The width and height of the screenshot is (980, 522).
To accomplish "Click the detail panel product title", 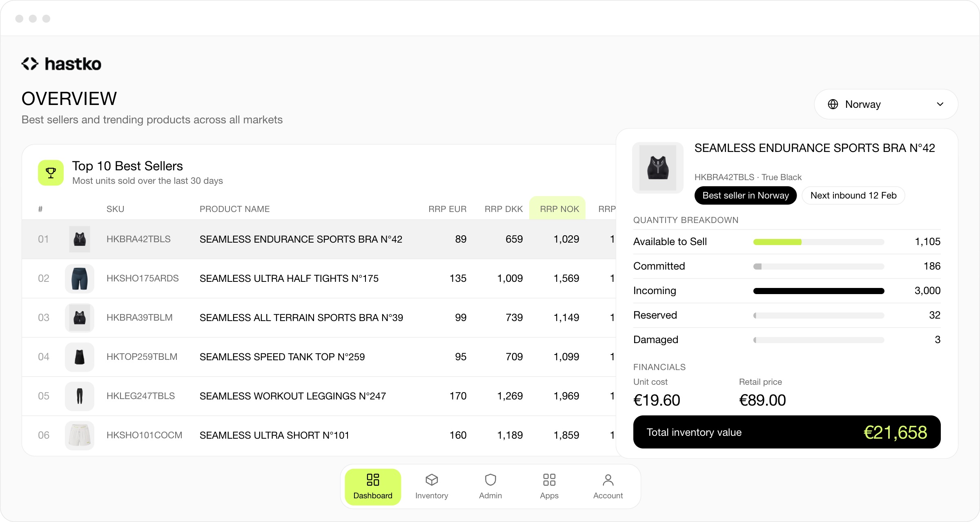I will pyautogui.click(x=815, y=148).
